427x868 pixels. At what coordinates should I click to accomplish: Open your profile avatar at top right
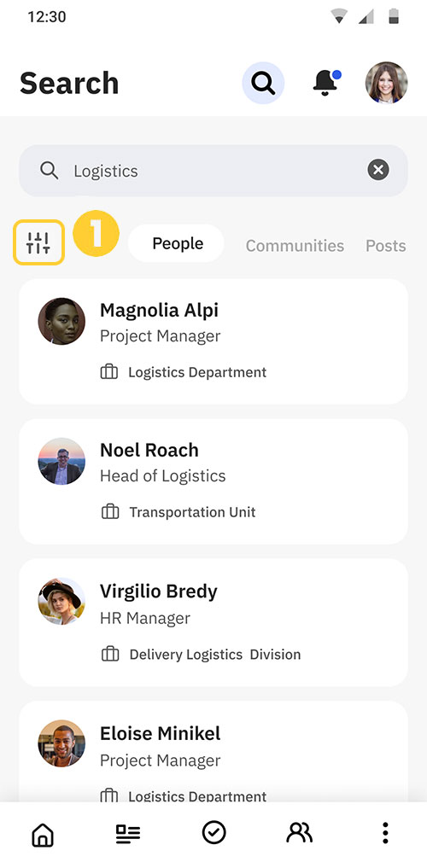(387, 83)
